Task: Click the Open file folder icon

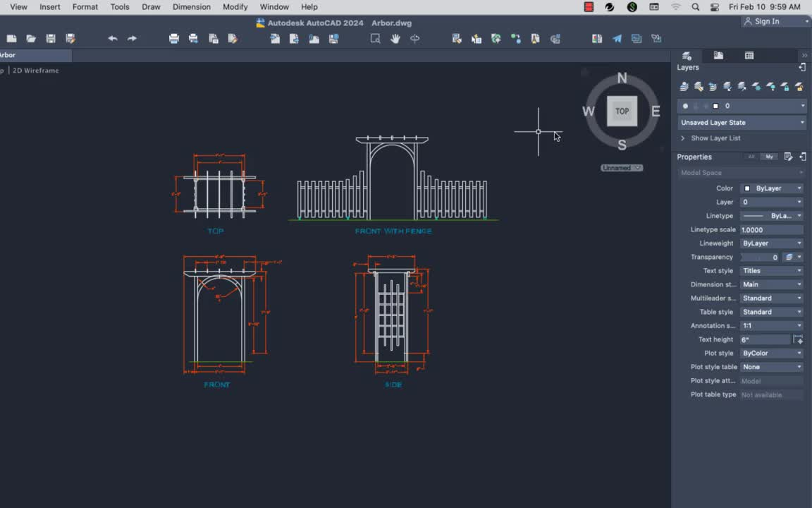Action: click(x=31, y=38)
